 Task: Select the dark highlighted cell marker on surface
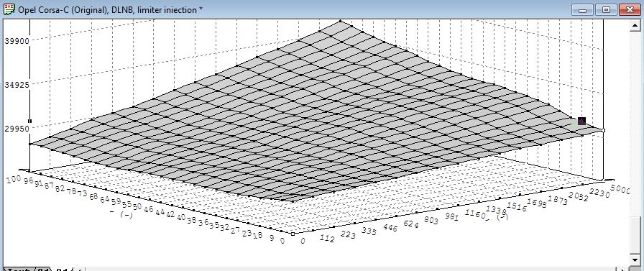click(x=581, y=121)
